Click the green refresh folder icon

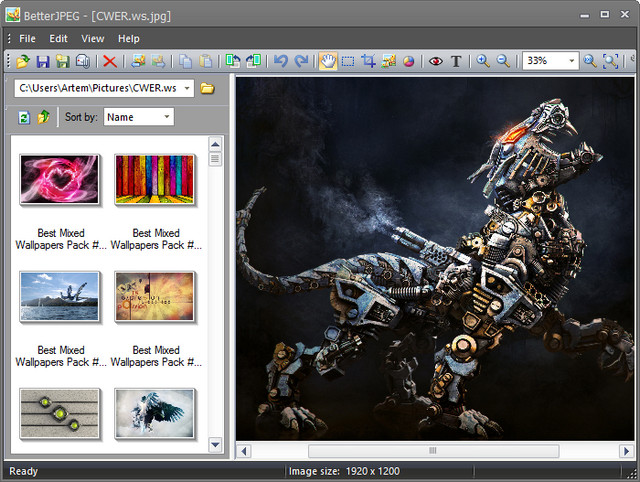[x=24, y=117]
